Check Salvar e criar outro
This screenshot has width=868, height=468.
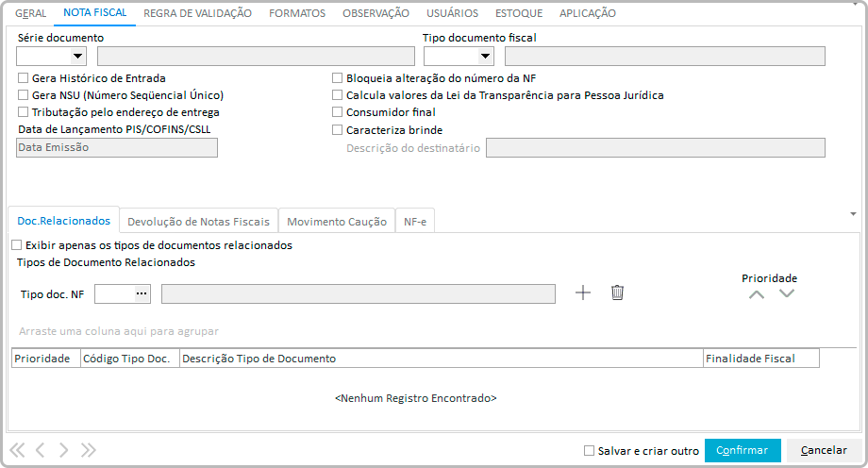point(589,451)
